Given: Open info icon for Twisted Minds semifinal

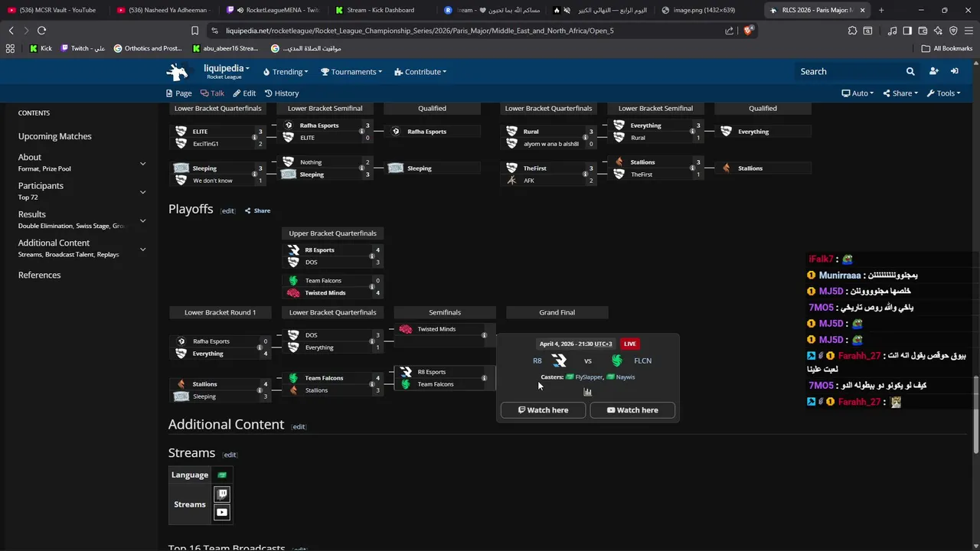Looking at the screenshot, I should click(x=484, y=335).
